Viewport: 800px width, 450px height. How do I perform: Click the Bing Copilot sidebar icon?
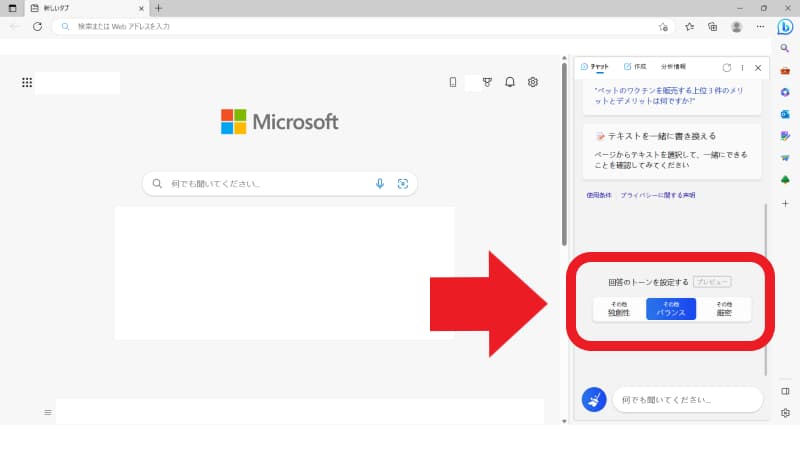785,27
